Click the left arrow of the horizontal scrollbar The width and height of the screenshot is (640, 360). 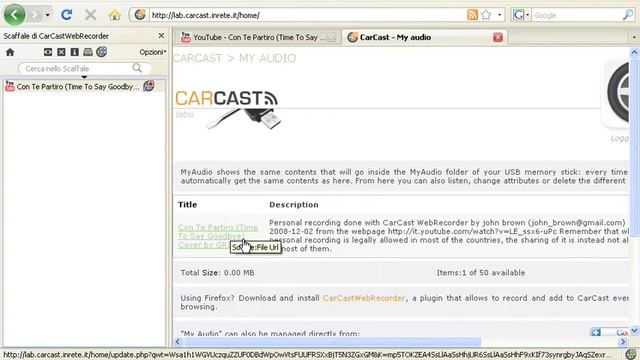[178, 342]
